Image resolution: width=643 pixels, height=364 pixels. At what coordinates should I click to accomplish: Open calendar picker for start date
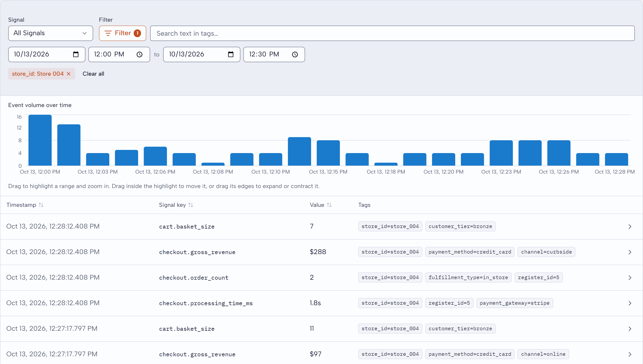[76, 54]
